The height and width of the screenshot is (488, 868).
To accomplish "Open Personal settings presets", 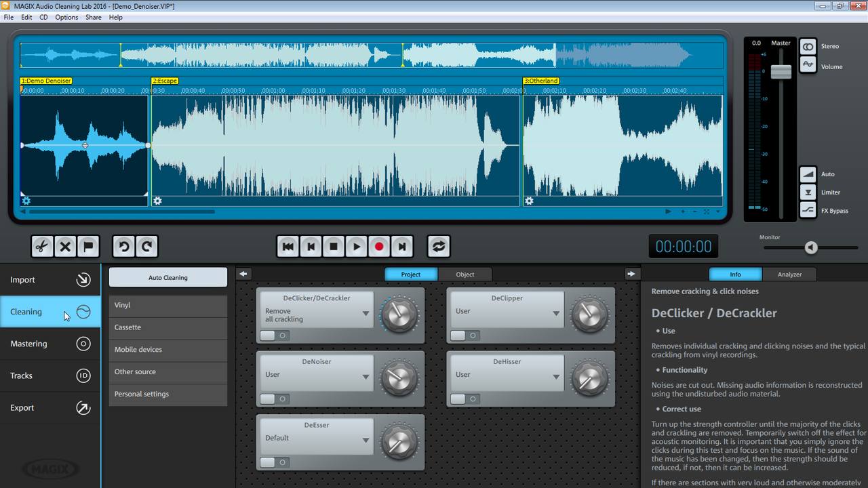I will (x=168, y=394).
